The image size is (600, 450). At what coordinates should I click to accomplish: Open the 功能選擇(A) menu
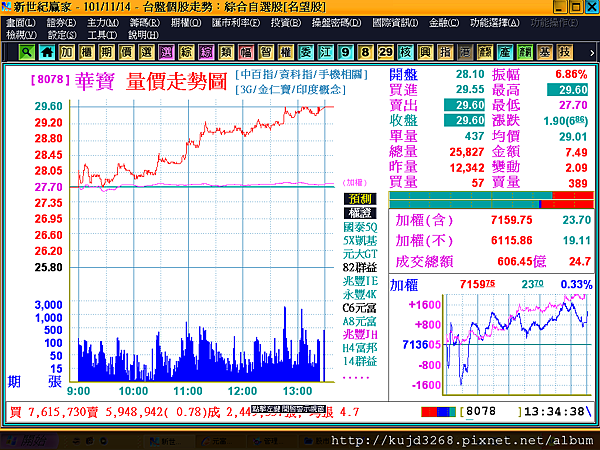click(x=495, y=23)
